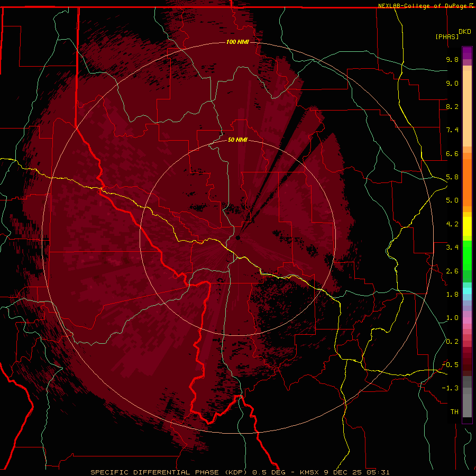Click the -0.5 scale value
Viewport: 476px width, 476px height.
point(450,365)
